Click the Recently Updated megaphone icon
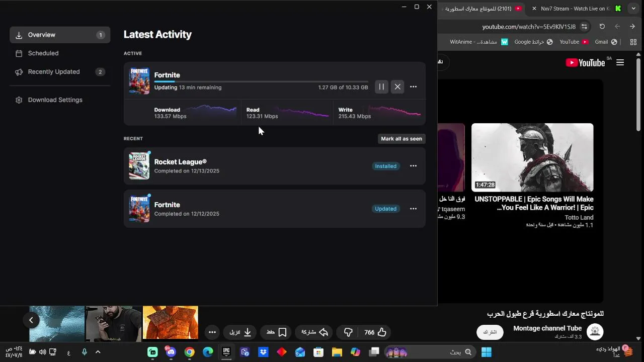 click(x=19, y=72)
